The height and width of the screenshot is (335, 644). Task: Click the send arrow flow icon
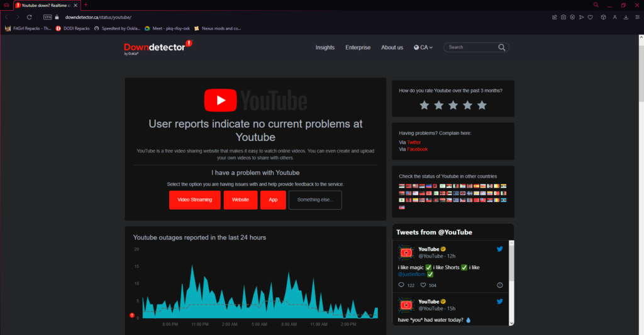tap(582, 17)
